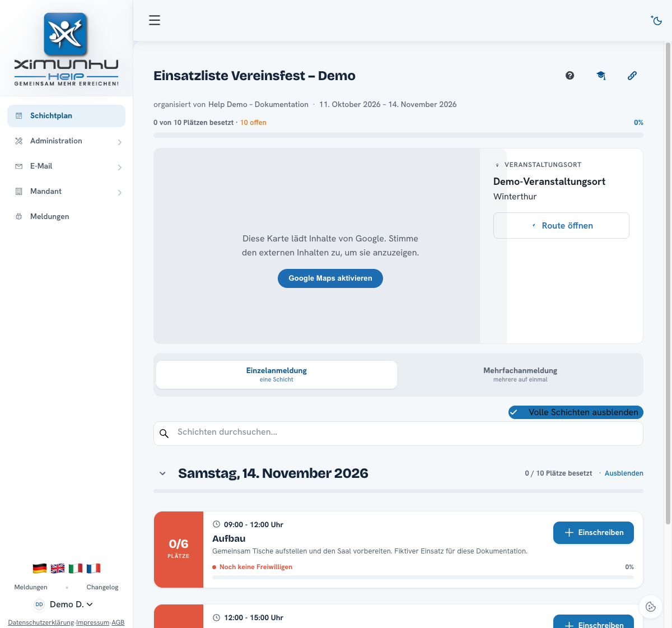Image resolution: width=672 pixels, height=628 pixels.
Task: Click Google Maps aktivieren button
Action: [x=330, y=278]
